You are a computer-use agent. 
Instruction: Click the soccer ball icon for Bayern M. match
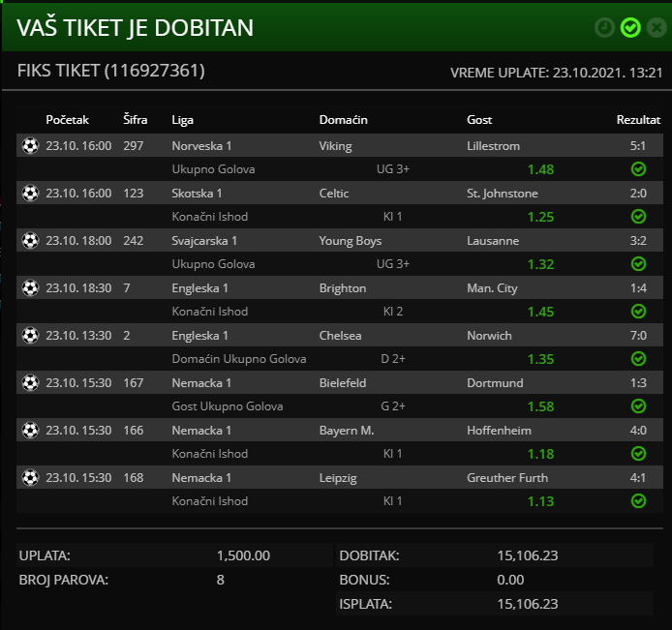point(30,431)
